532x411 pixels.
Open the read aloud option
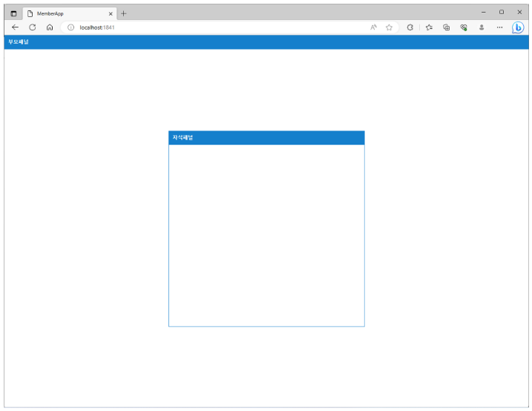373,27
